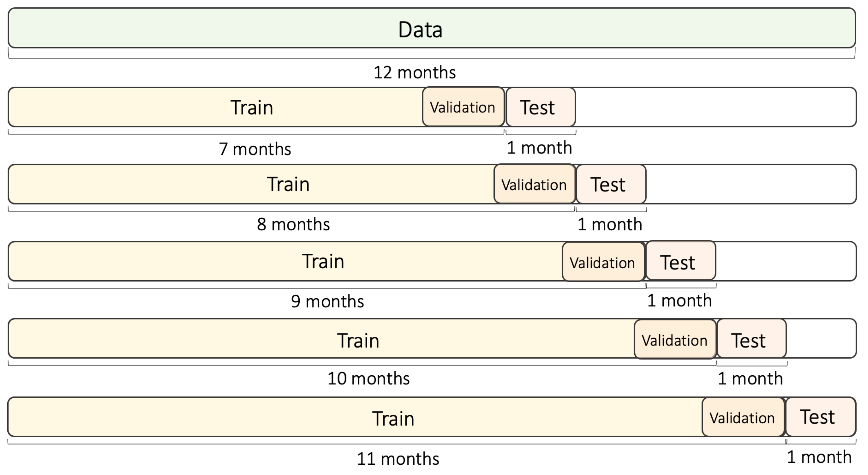Select the "9 months" label
The image size is (868, 475).
pos(328,301)
